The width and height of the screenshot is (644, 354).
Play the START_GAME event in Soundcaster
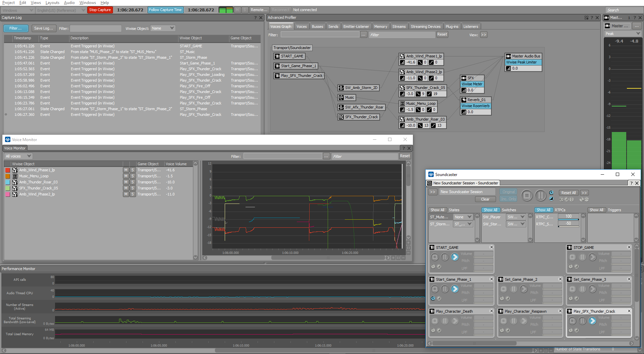pyautogui.click(x=455, y=257)
